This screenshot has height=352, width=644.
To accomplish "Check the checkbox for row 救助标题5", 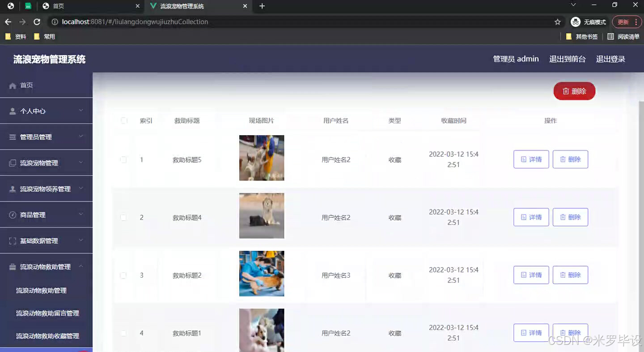I will [123, 160].
